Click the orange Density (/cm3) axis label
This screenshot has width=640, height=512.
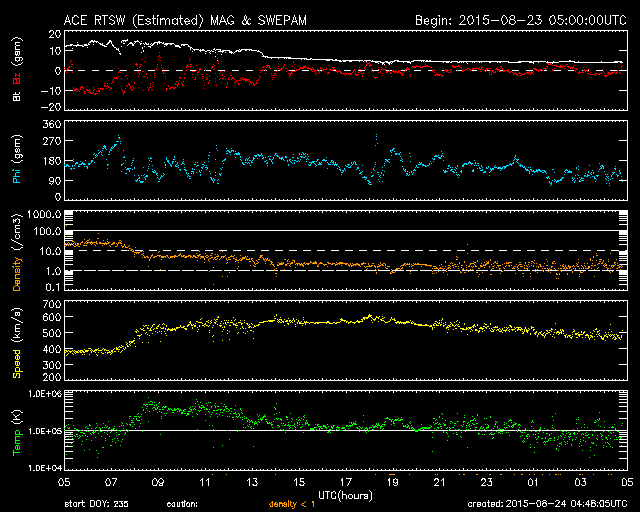tap(16, 252)
